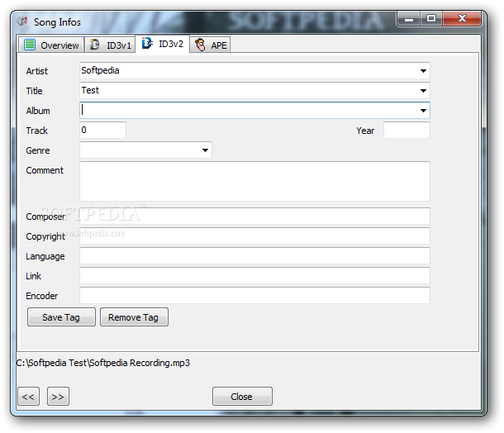Click the Track number field
Image resolution: width=504 pixels, height=433 pixels.
pos(102,131)
